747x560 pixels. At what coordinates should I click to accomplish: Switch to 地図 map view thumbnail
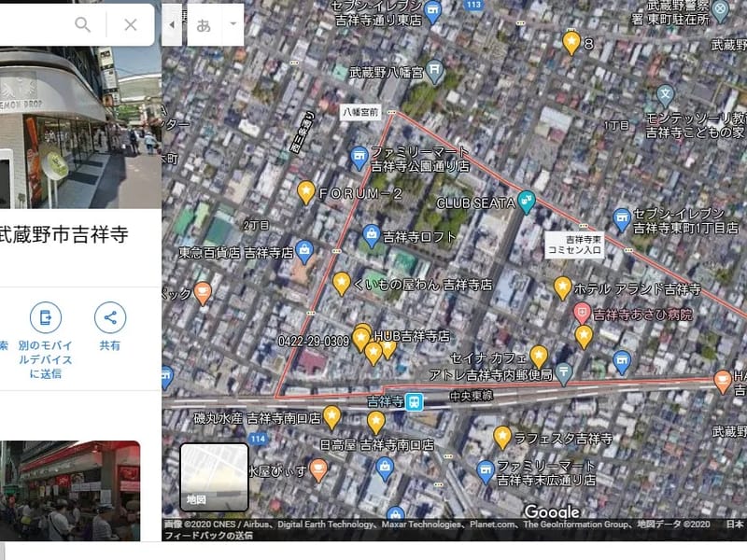(x=215, y=477)
